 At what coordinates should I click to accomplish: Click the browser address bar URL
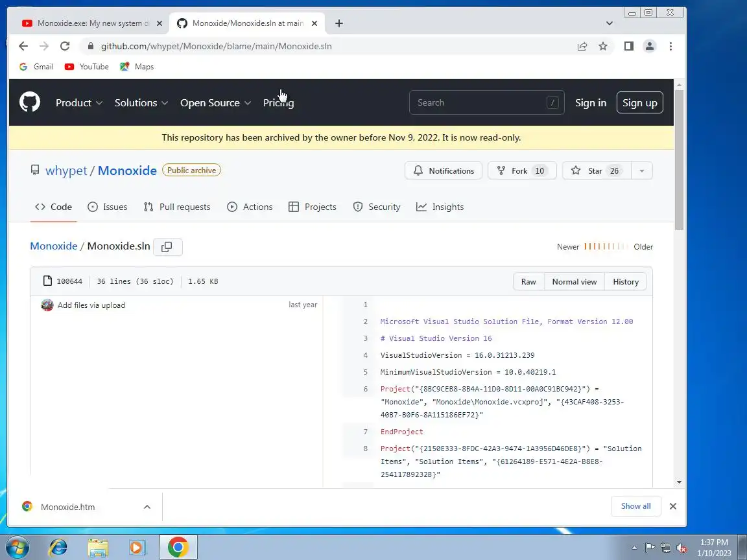217,46
